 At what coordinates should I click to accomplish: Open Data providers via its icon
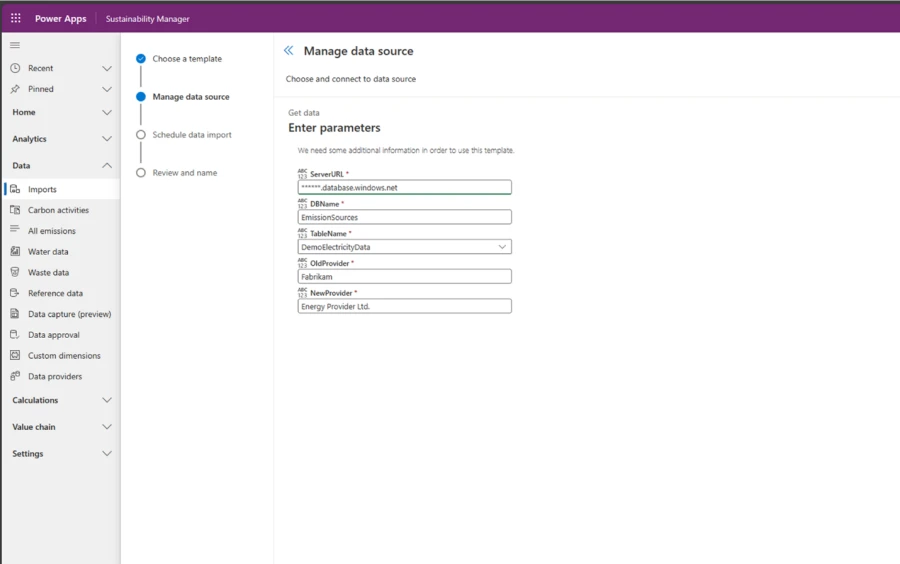coord(15,377)
